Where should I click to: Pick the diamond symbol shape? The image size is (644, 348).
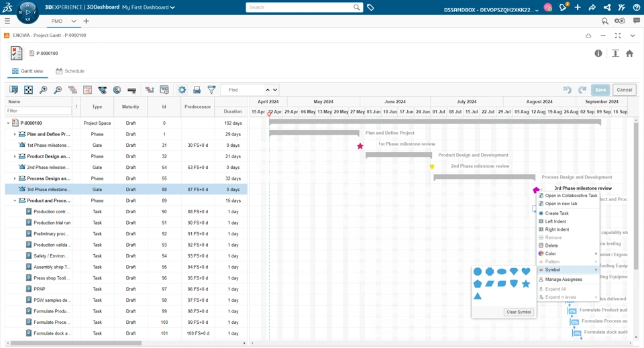(514, 272)
